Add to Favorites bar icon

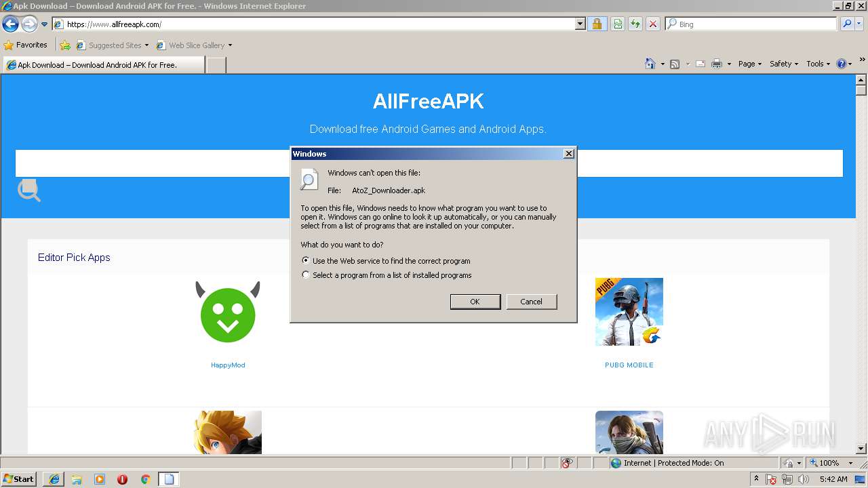tap(65, 45)
